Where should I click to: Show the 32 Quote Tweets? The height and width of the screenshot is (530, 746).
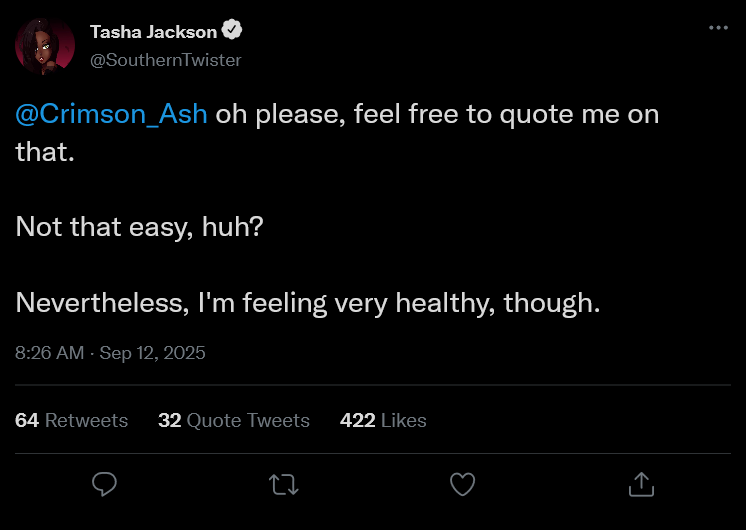pos(234,421)
